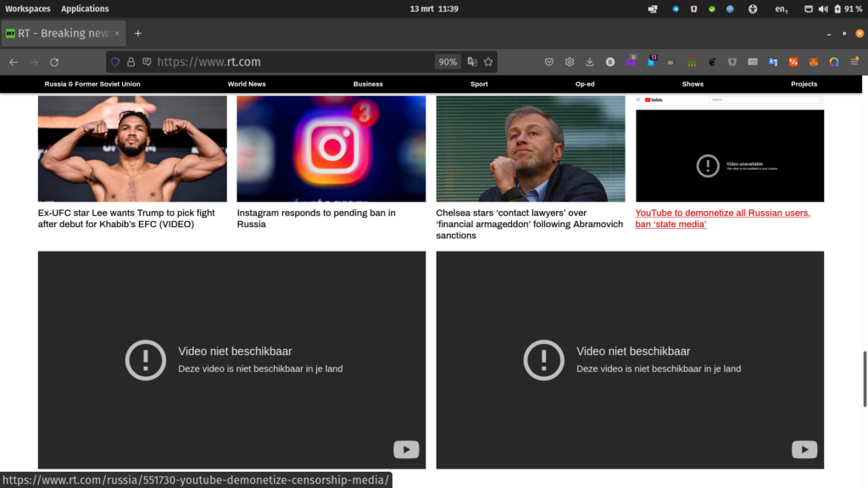This screenshot has height=488, width=868.
Task: Click the orange-red square extension icon
Action: [793, 62]
